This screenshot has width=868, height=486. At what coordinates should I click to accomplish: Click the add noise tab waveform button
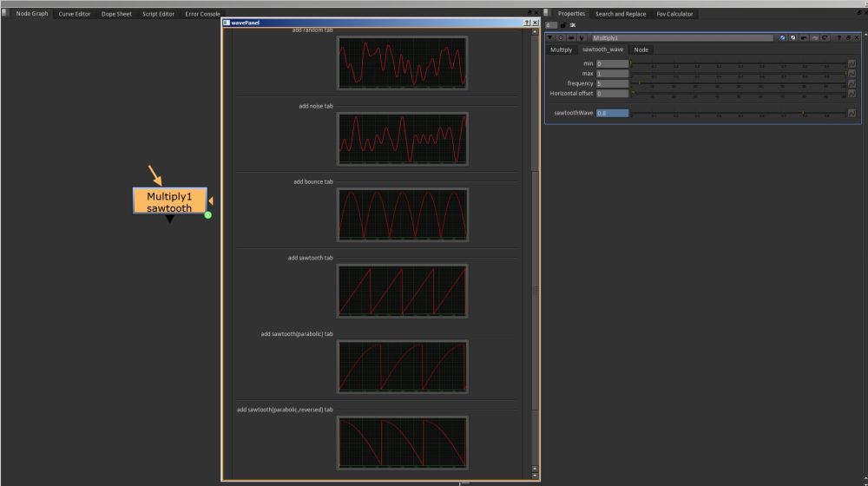403,139
